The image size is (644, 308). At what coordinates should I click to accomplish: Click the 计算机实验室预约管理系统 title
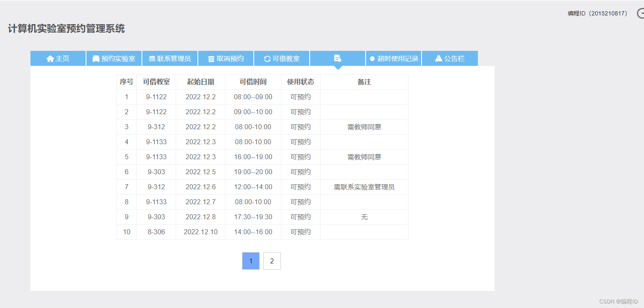[x=66, y=29]
